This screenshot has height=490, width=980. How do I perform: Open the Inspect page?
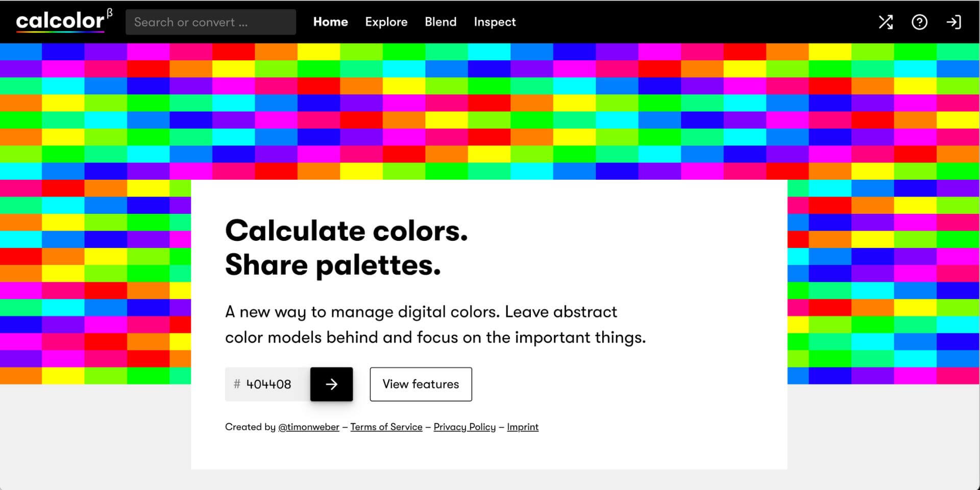tap(495, 22)
